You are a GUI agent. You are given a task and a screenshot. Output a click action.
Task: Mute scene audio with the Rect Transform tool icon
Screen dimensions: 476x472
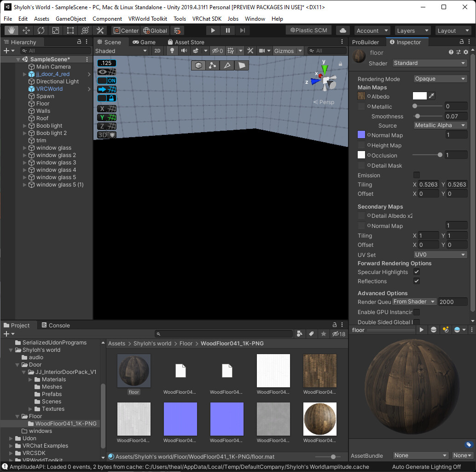point(70,30)
